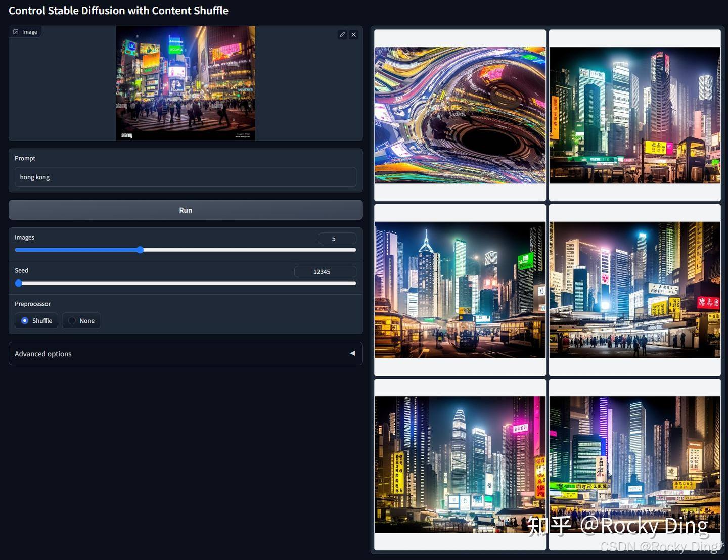728x560 pixels.
Task: Remove the Shibuya input image via the X icon
Action: (x=353, y=34)
